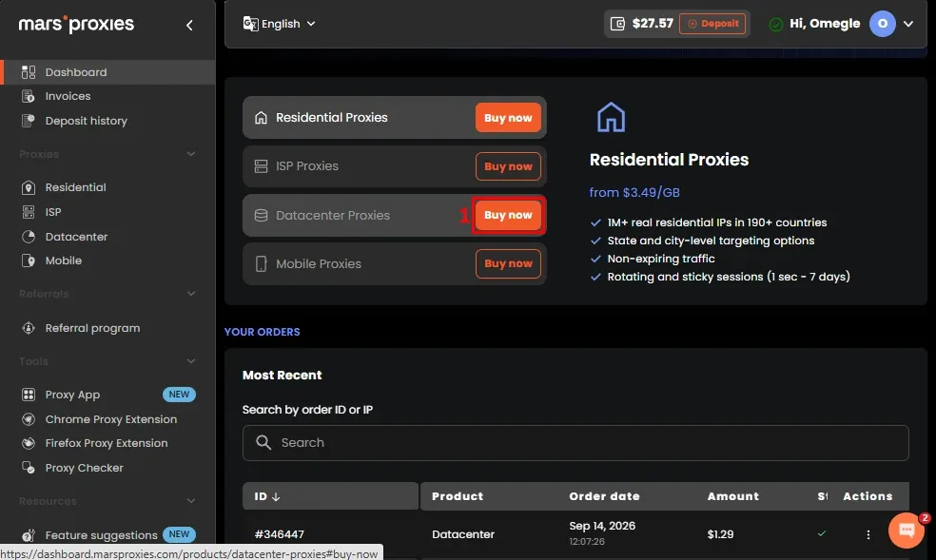The image size is (936, 560).
Task: Click the Residential location pin icon in sidebar
Action: 28,187
